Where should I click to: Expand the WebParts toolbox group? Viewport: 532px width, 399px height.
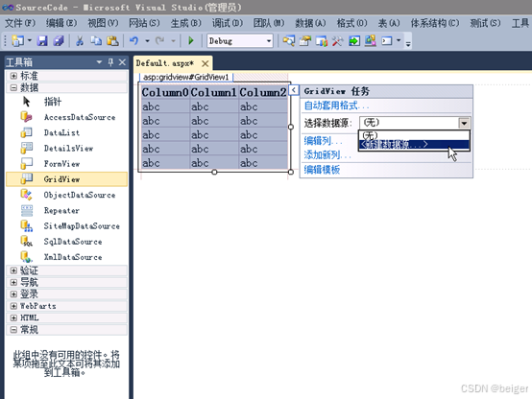(x=13, y=306)
